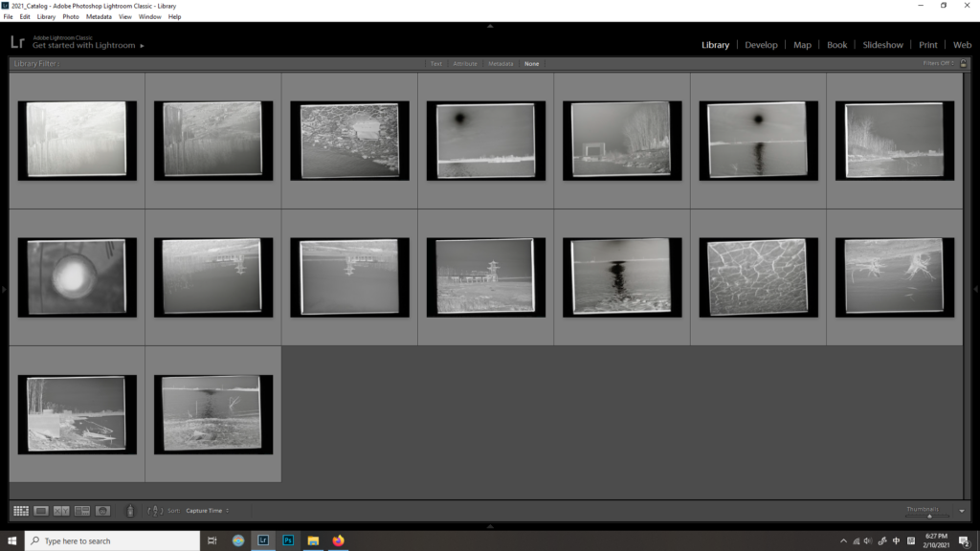Select thumbnail of tree roots on ground
The width and height of the screenshot is (980, 551).
[x=895, y=276]
